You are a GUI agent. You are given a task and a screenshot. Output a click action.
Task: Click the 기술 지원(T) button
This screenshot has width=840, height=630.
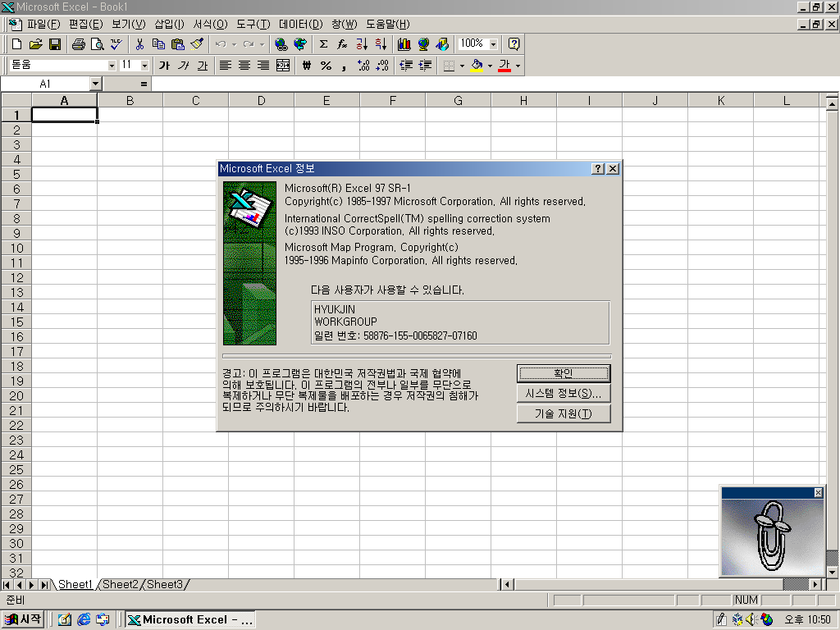point(564,413)
